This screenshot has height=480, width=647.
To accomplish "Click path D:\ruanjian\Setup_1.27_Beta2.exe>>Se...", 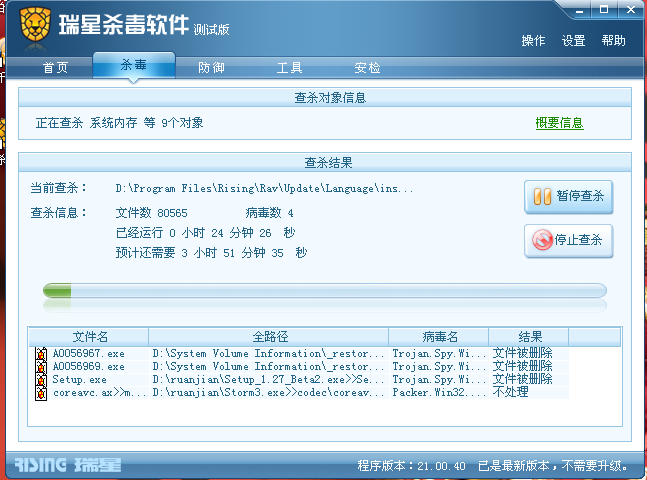I will 268,380.
